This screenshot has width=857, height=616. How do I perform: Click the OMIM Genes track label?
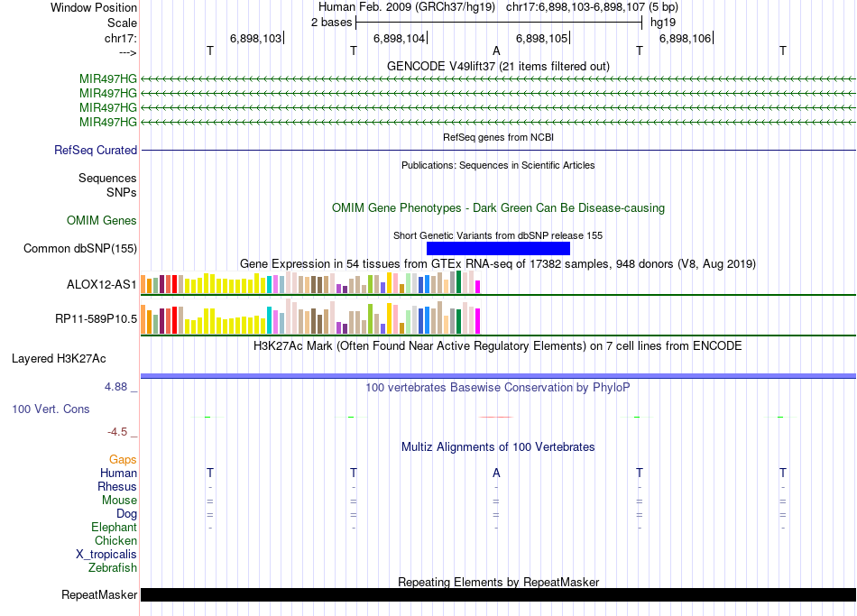tap(101, 220)
